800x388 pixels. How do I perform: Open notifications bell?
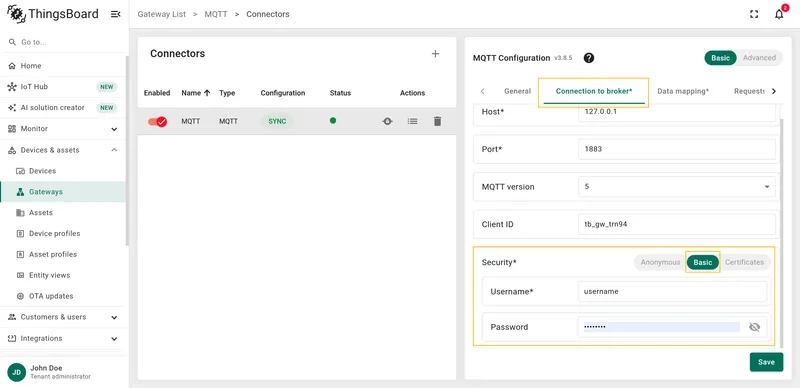click(779, 14)
